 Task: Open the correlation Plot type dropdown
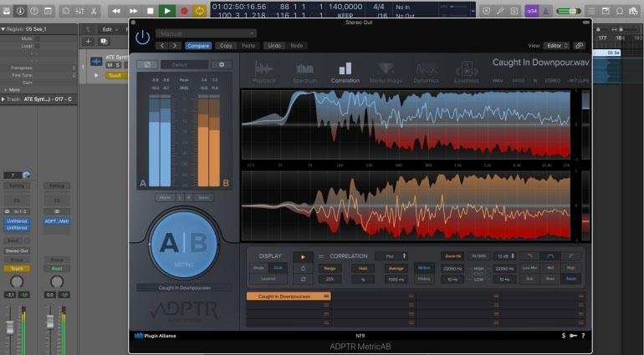pos(391,256)
